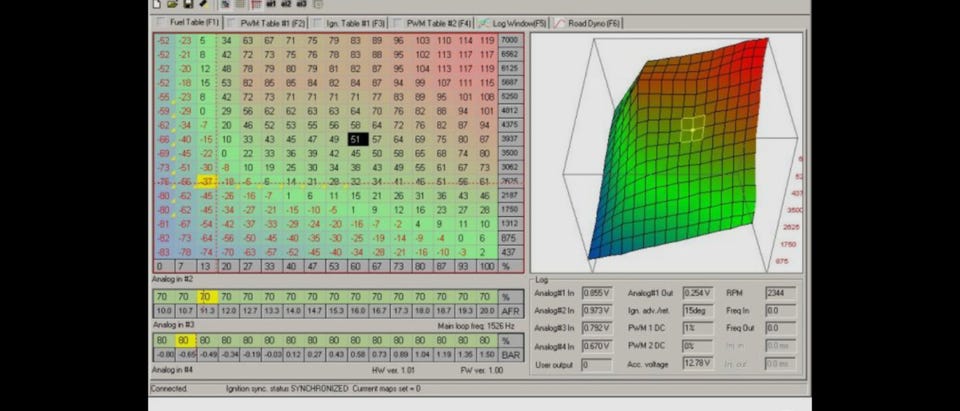The image size is (960, 411).
Task: Click the ai3 toolbar icon
Action: click(x=301, y=4)
